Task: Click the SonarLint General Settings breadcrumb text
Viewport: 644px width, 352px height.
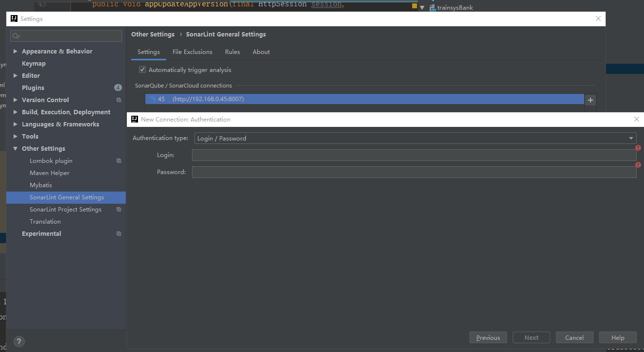Action: pos(226,35)
